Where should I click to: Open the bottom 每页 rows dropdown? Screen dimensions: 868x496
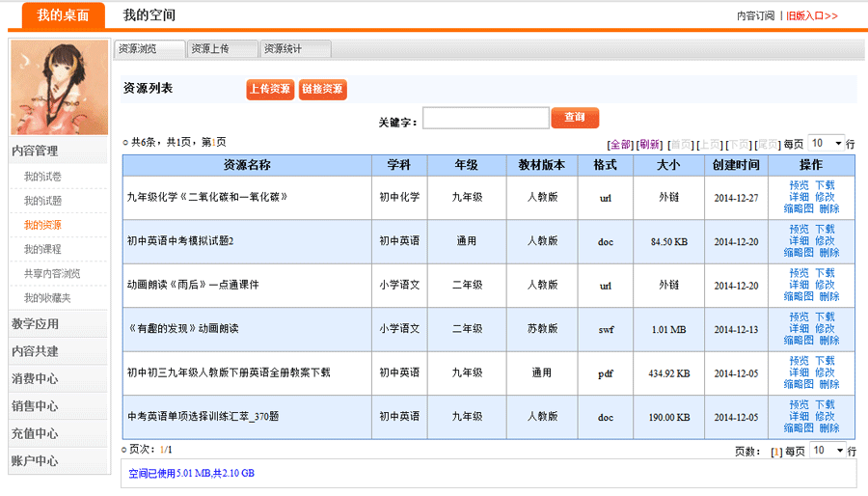(x=826, y=451)
